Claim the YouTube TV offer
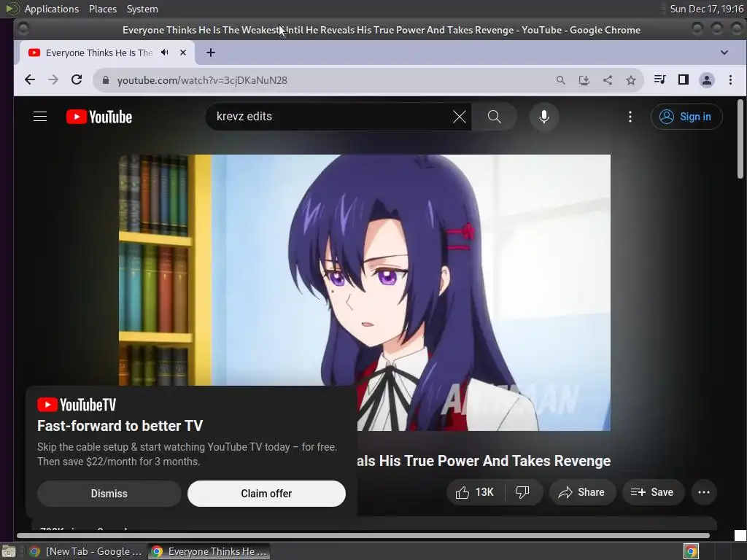This screenshot has height=560, width=747. coord(266,494)
